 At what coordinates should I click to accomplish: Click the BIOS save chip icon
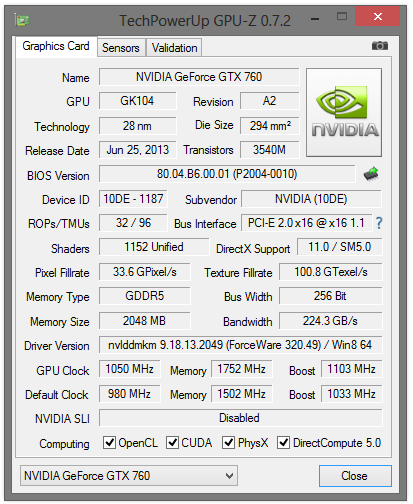click(371, 174)
